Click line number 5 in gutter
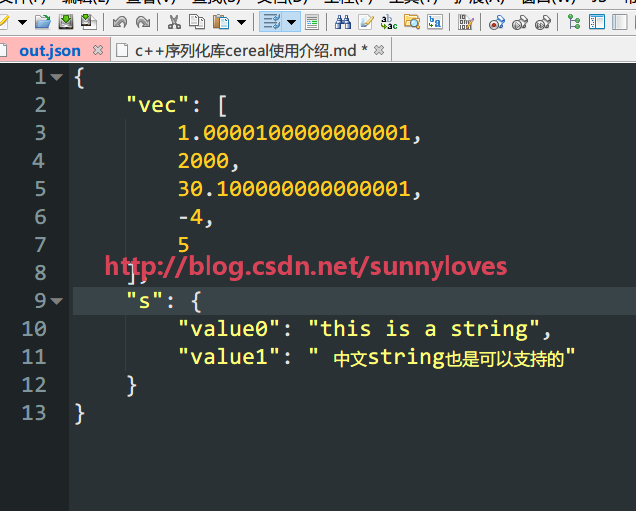 (x=40, y=189)
